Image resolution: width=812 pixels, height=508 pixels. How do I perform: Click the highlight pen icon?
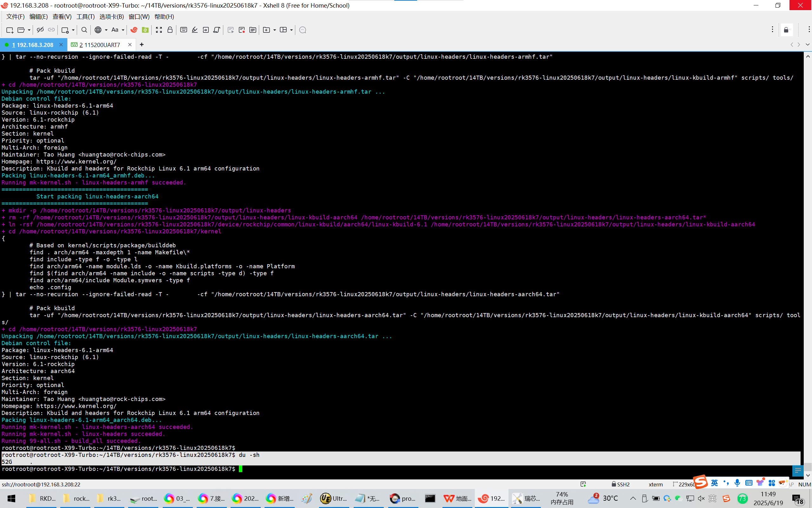(195, 30)
